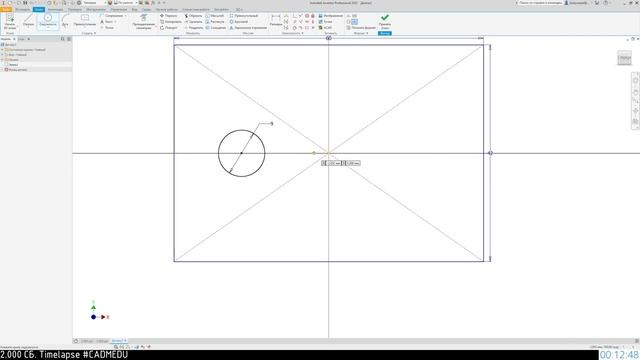Select the Trim (Обрезать) tool
The image size is (640, 360).
pyautogui.click(x=193, y=16)
